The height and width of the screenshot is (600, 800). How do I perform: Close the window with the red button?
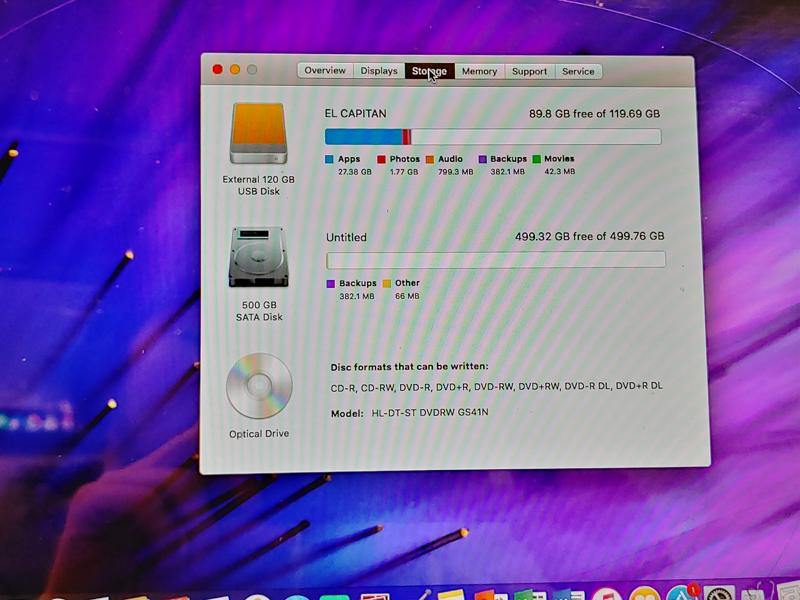(217, 69)
